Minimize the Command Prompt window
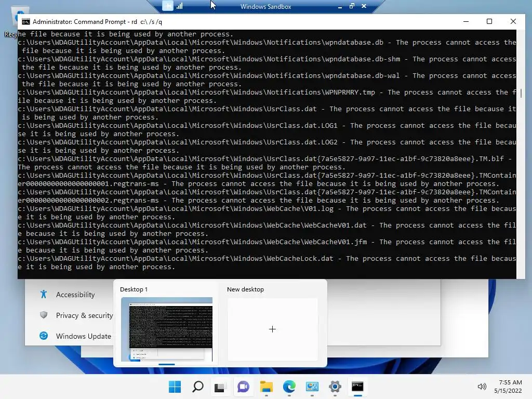The image size is (532, 399). [x=466, y=21]
